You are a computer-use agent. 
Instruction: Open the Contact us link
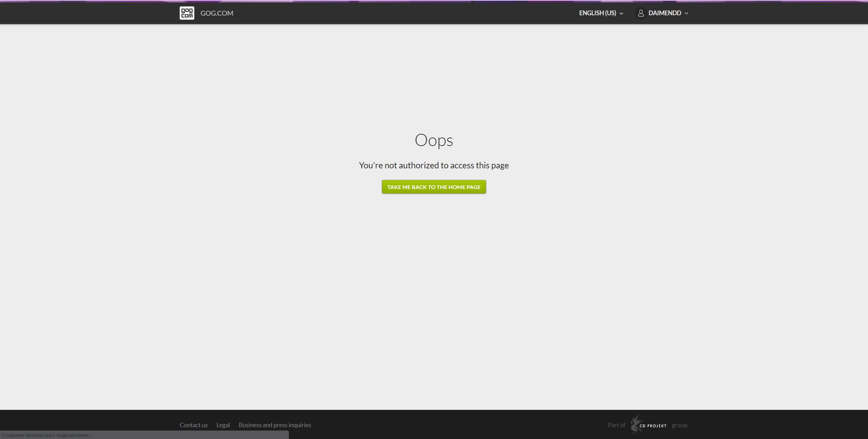pos(194,425)
